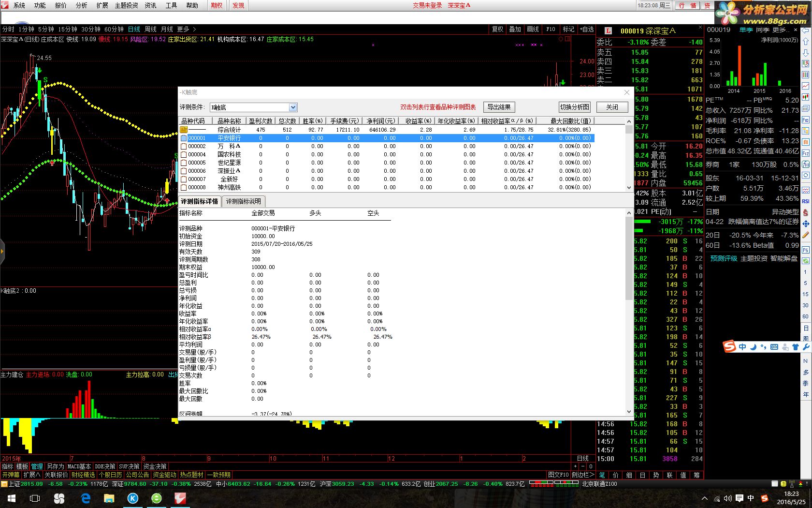Tick the checkbox for 000004 国农科技
The image size is (812, 508).
[x=184, y=154]
